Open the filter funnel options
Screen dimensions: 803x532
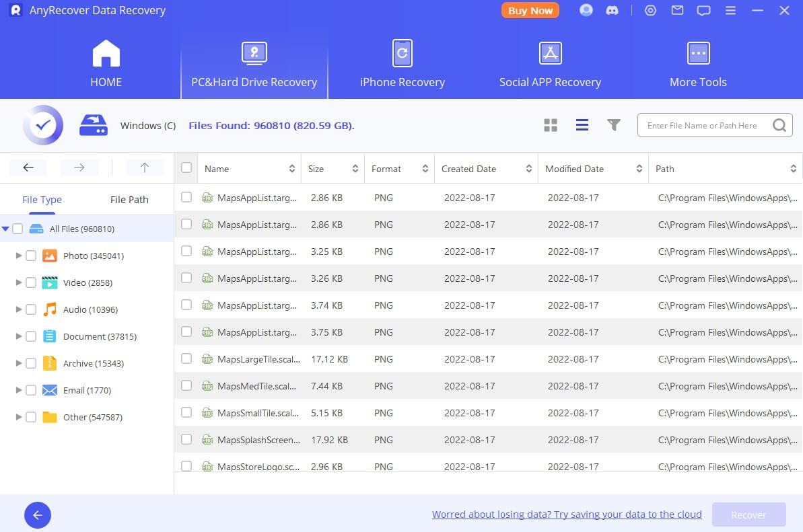click(613, 125)
